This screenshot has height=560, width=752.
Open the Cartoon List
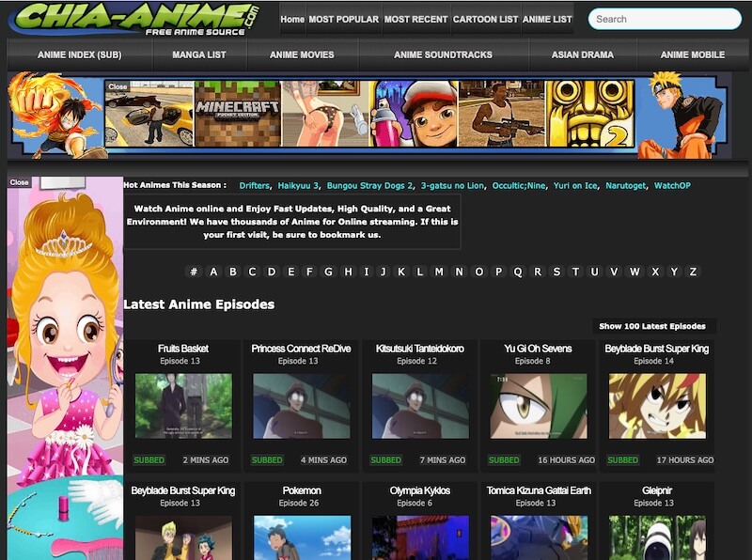[485, 19]
